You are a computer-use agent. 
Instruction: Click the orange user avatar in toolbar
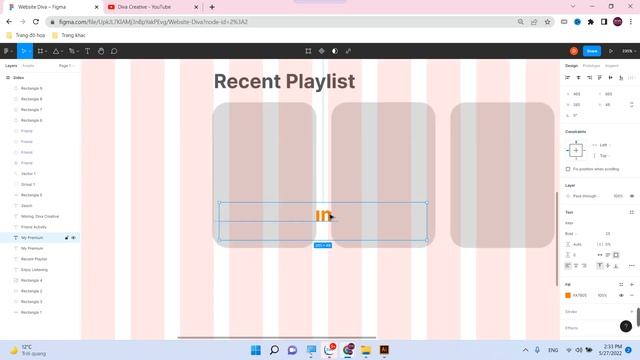[573, 51]
